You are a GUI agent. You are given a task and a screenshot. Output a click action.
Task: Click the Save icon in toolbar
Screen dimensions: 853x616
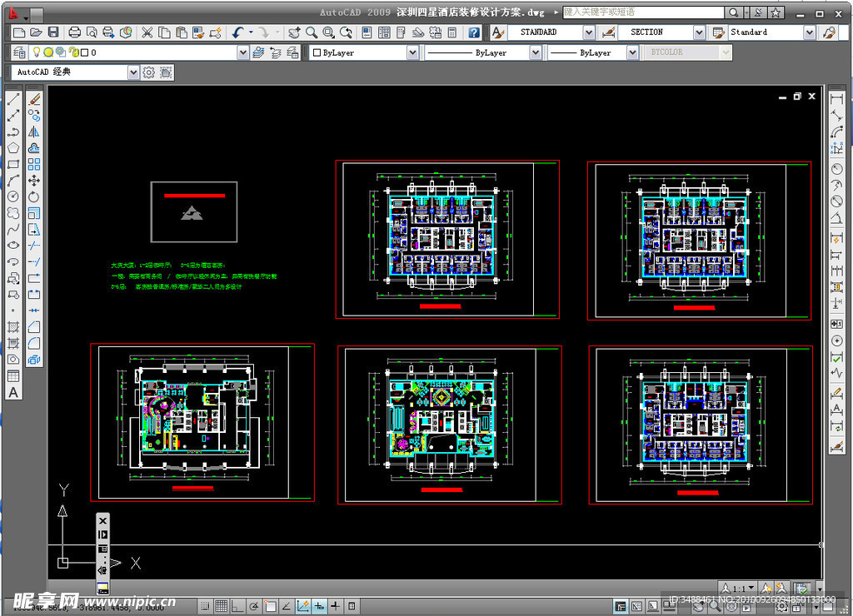coord(53,32)
